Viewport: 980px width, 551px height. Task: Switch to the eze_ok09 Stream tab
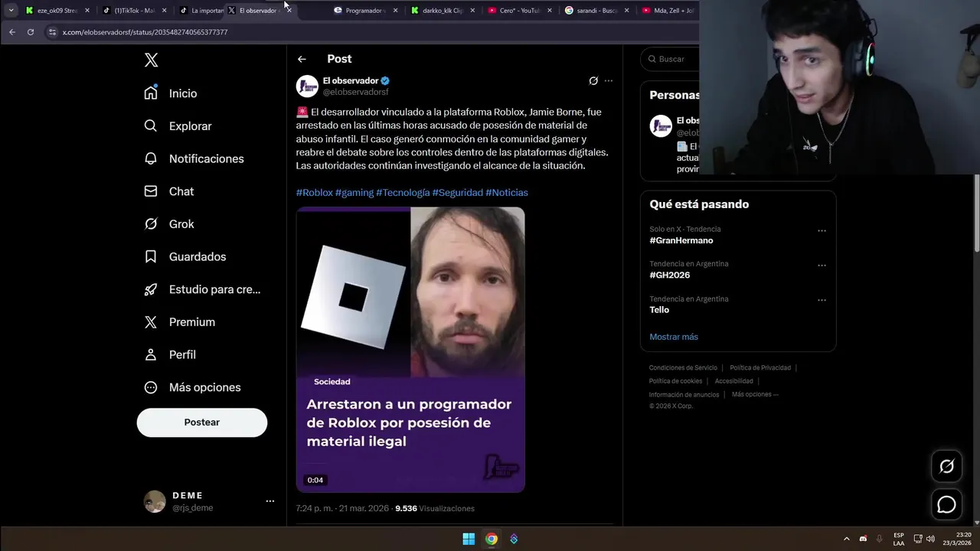[57, 11]
